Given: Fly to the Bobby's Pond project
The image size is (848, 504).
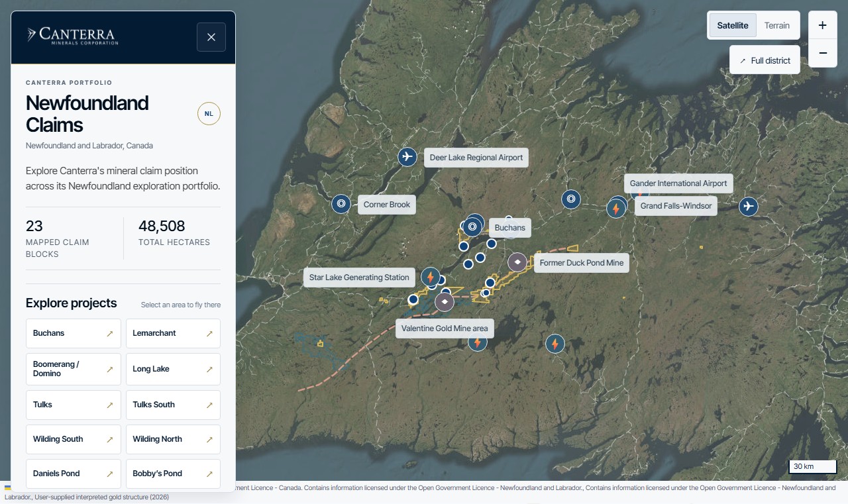Looking at the screenshot, I should 173,474.
